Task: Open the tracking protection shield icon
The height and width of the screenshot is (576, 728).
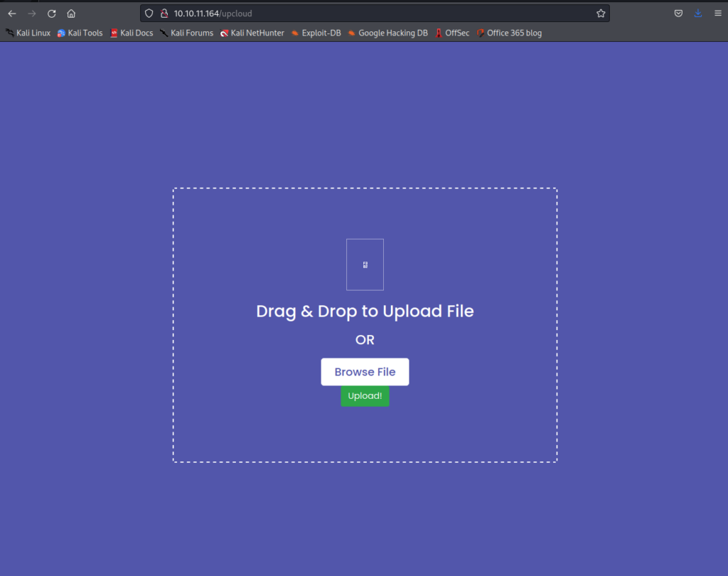Action: [x=149, y=14]
